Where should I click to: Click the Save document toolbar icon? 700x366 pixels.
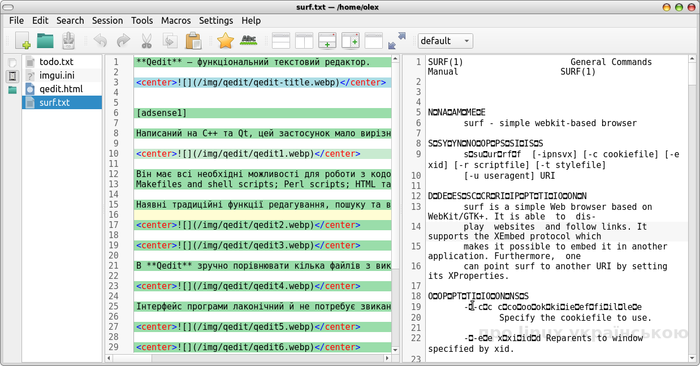68,41
